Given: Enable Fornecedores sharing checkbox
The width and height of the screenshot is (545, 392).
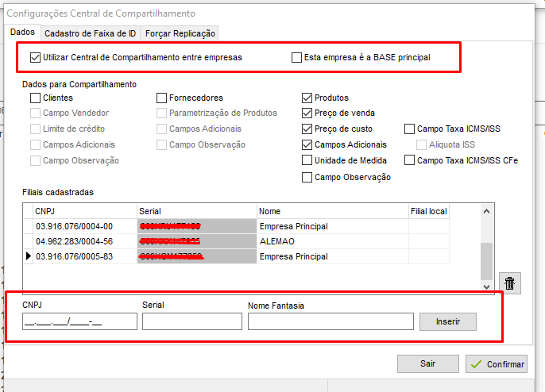Looking at the screenshot, I should point(162,98).
